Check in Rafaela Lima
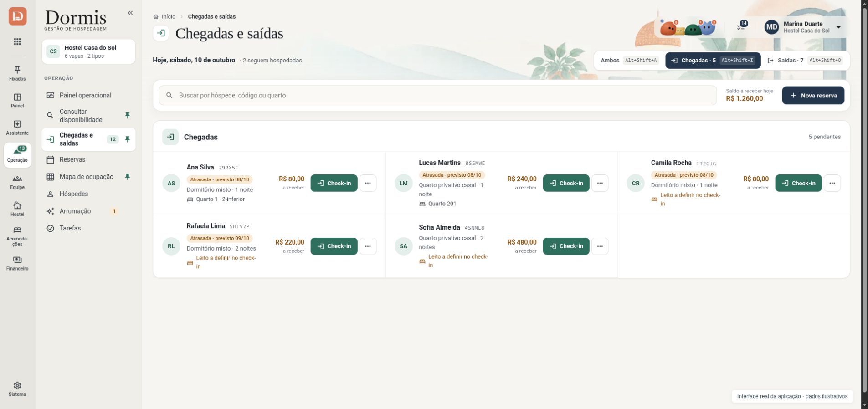Viewport: 868px width, 409px height. [x=334, y=246]
